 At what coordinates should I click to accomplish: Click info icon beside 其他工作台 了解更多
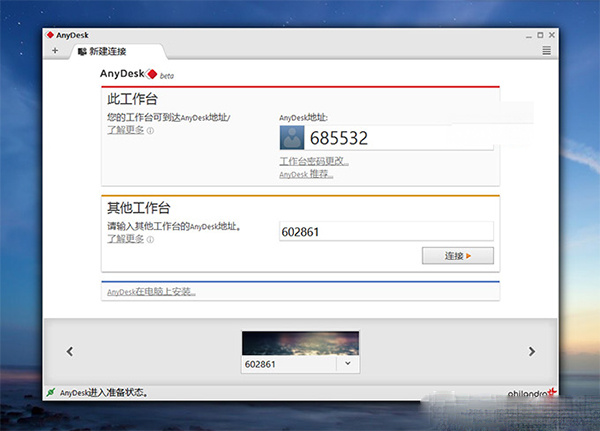pyautogui.click(x=150, y=240)
